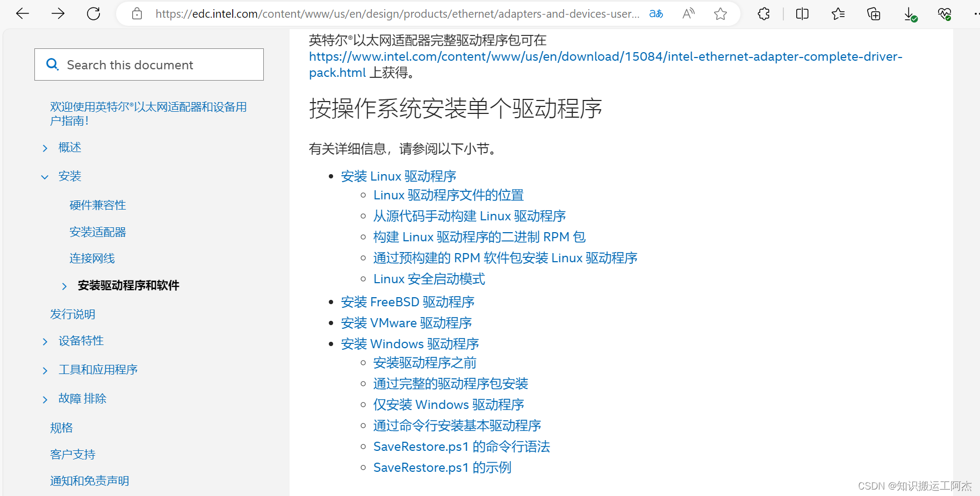This screenshot has height=496, width=980.
Task: Open the 安装 Linux 驱动程序 link
Action: click(399, 176)
